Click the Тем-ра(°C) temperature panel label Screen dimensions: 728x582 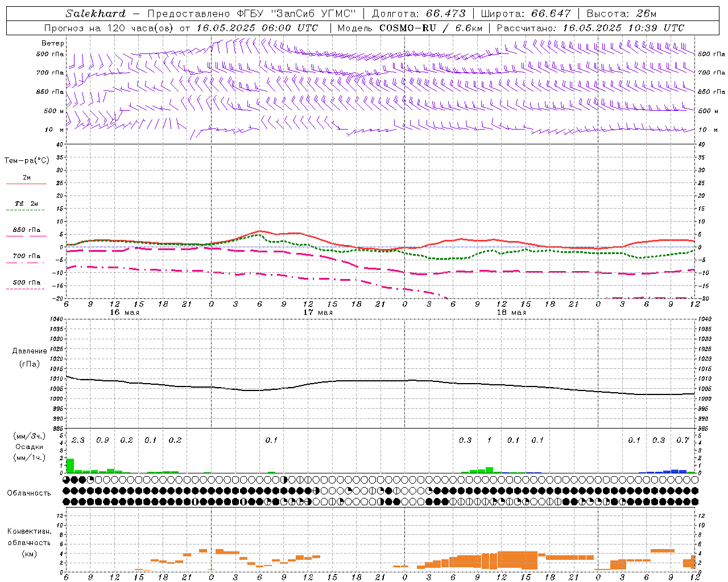[x=27, y=161]
